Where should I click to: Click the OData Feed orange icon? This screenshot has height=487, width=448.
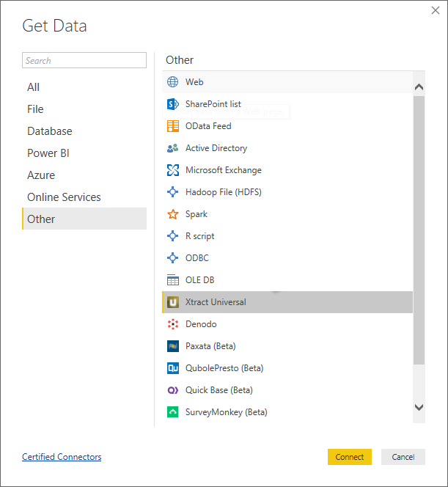pyautogui.click(x=172, y=126)
